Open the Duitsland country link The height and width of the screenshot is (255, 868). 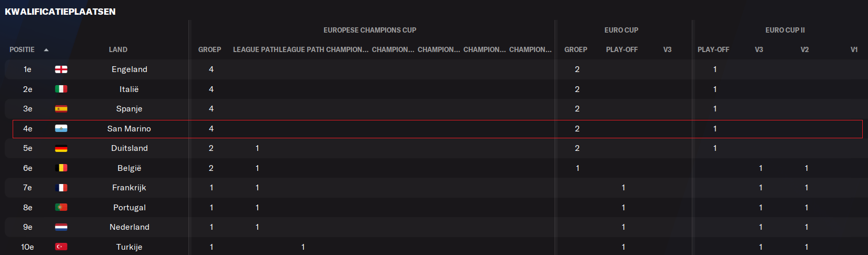pyautogui.click(x=129, y=148)
